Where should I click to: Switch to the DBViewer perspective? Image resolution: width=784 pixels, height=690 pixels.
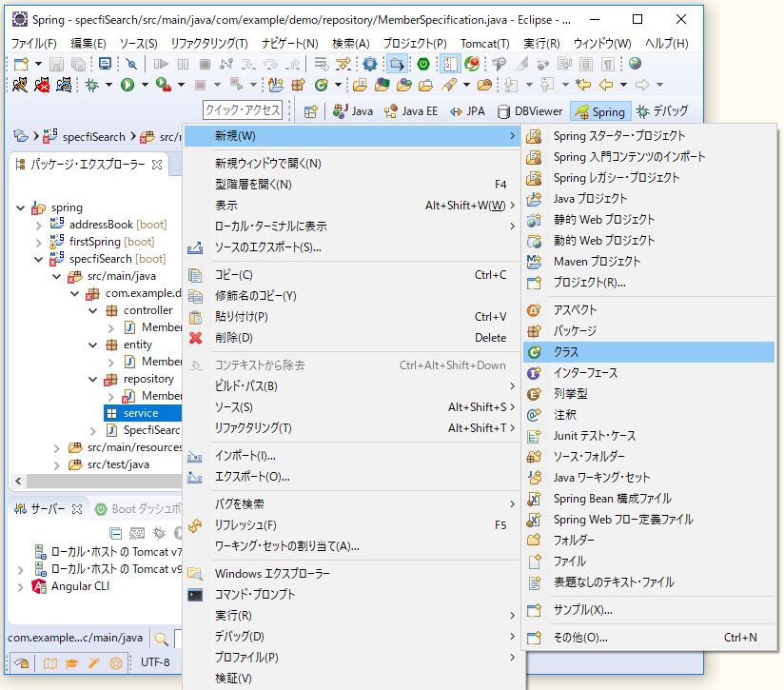pos(531,111)
